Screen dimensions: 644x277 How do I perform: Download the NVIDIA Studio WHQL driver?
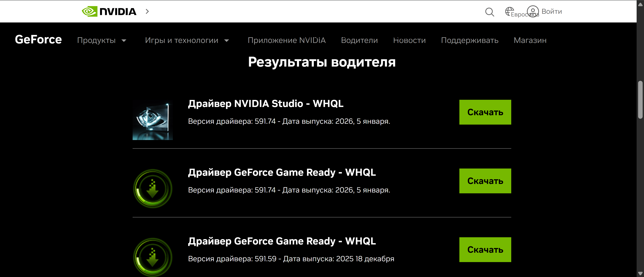pyautogui.click(x=485, y=112)
